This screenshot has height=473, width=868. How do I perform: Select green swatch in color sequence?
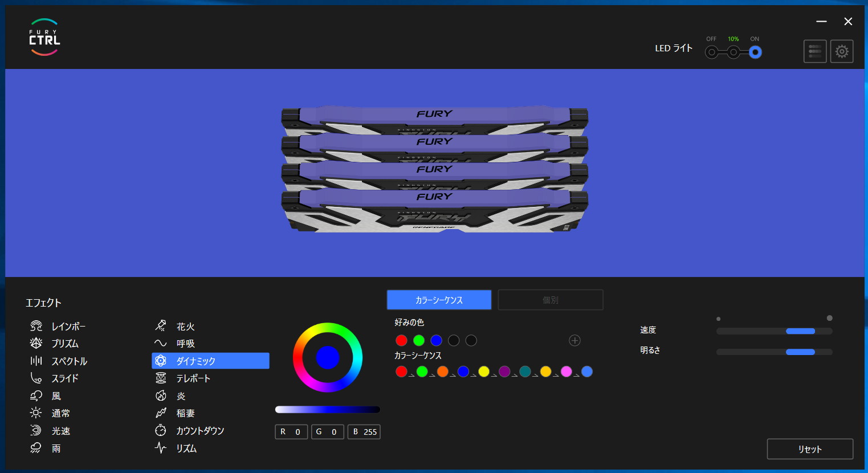point(422,372)
